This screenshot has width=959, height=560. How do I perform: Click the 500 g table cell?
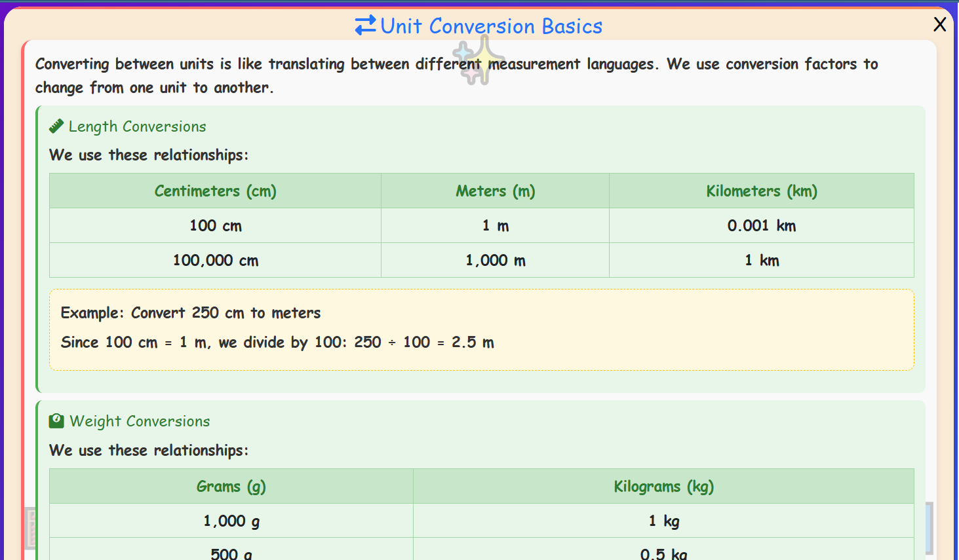[231, 553]
